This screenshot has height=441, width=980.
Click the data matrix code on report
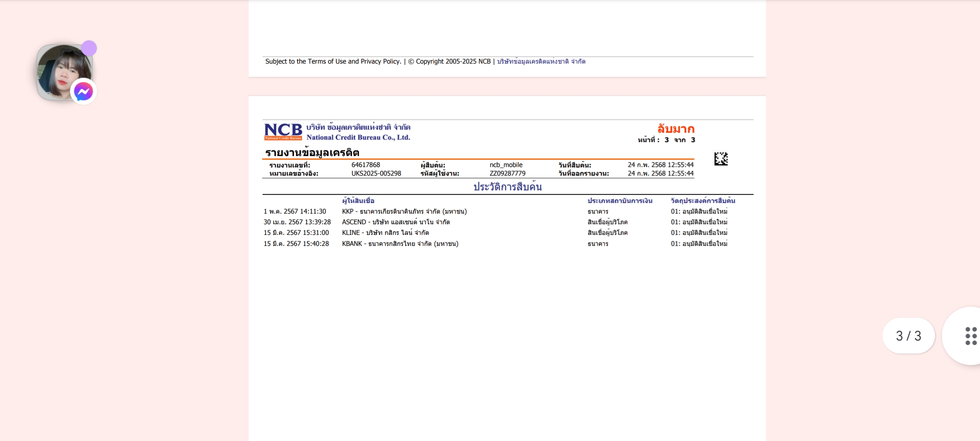click(x=721, y=159)
